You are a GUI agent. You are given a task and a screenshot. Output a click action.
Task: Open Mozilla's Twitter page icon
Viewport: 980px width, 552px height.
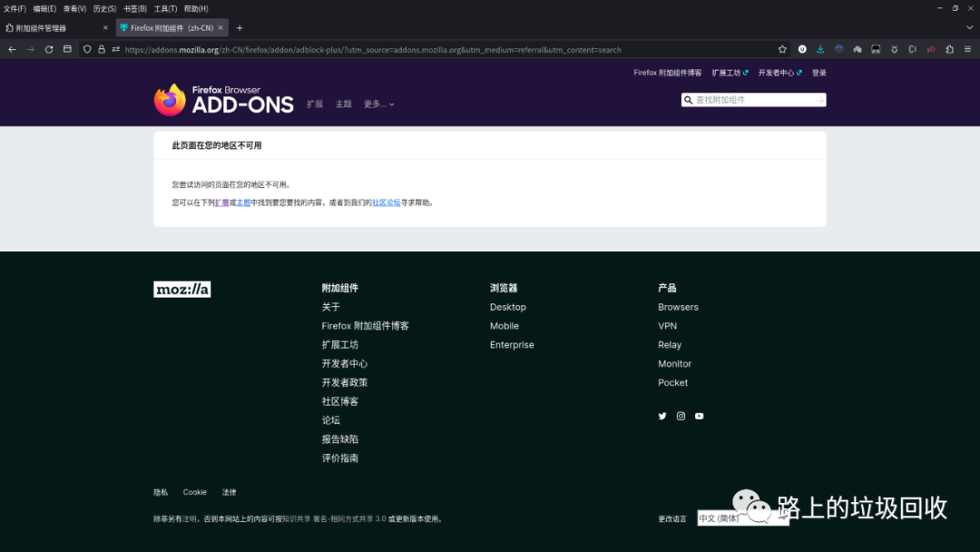point(662,416)
